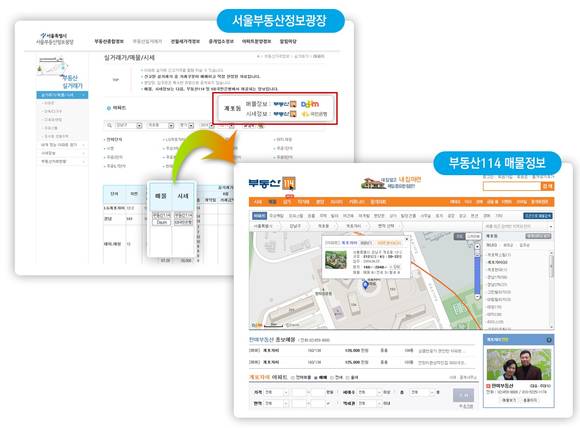Click the reset link below gray search button
The width and height of the screenshot is (580, 428).
466,406
